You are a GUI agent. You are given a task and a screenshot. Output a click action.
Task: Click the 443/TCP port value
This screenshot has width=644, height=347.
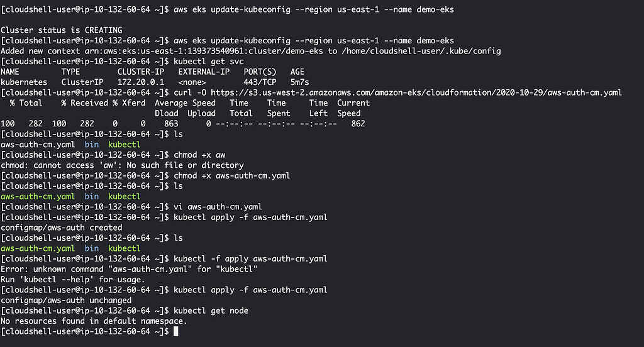coord(260,82)
